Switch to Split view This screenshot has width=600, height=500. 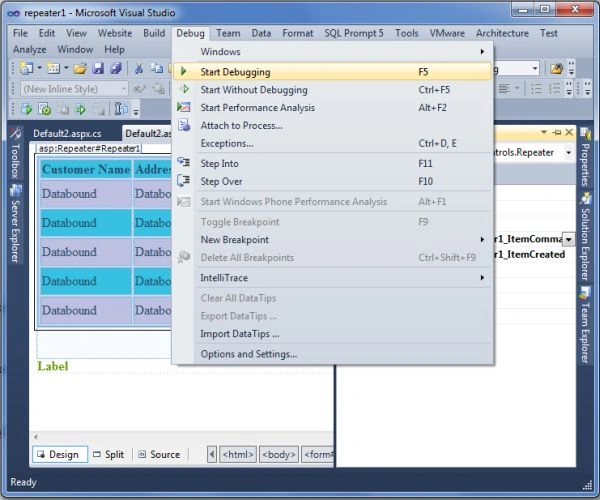coord(109,454)
